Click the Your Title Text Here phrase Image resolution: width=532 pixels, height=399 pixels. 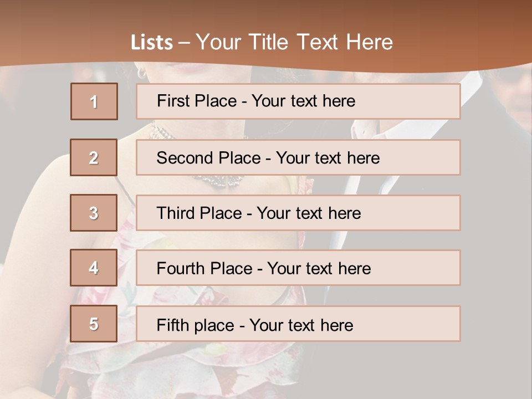[294, 42]
